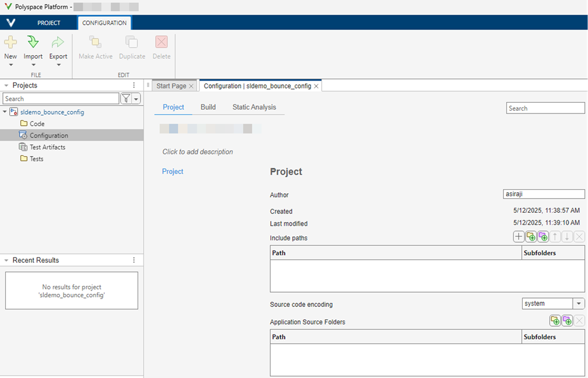588x378 pixels.
Task: Open the New dropdown arrow
Action: click(x=11, y=65)
